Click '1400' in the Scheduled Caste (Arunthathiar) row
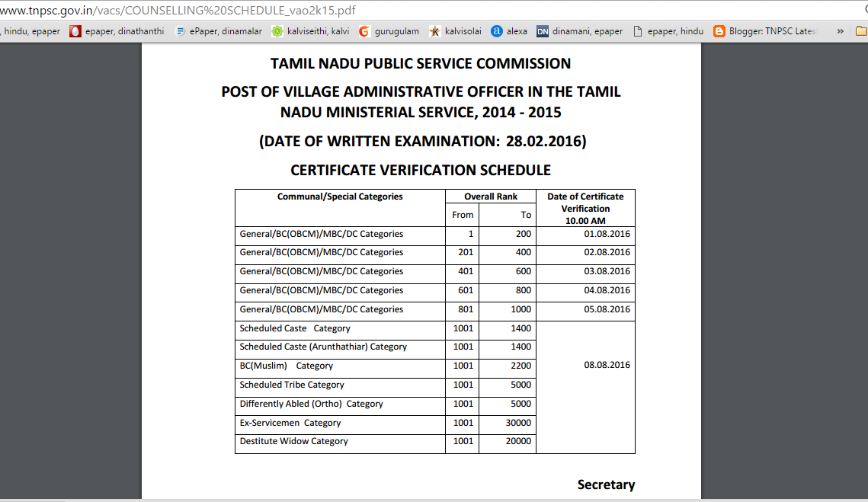Viewport: 868px width, 502px height. pyautogui.click(x=521, y=347)
